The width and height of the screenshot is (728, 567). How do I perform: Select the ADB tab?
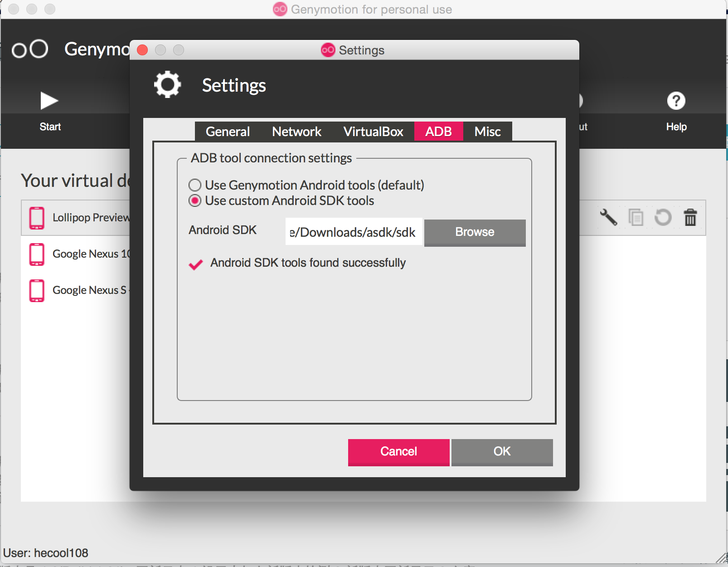438,132
